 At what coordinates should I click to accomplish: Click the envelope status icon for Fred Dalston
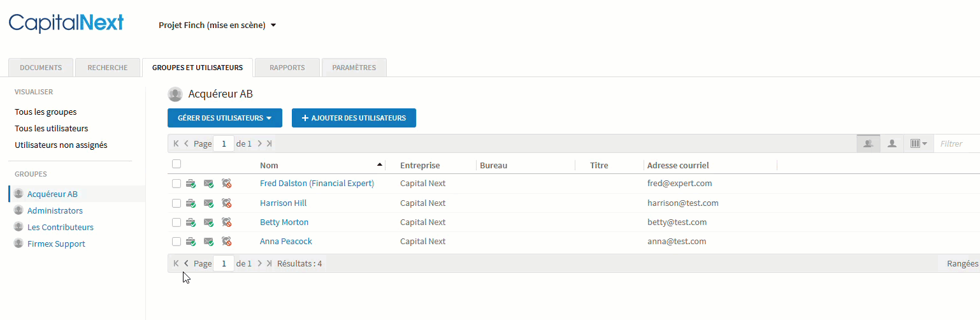208,184
